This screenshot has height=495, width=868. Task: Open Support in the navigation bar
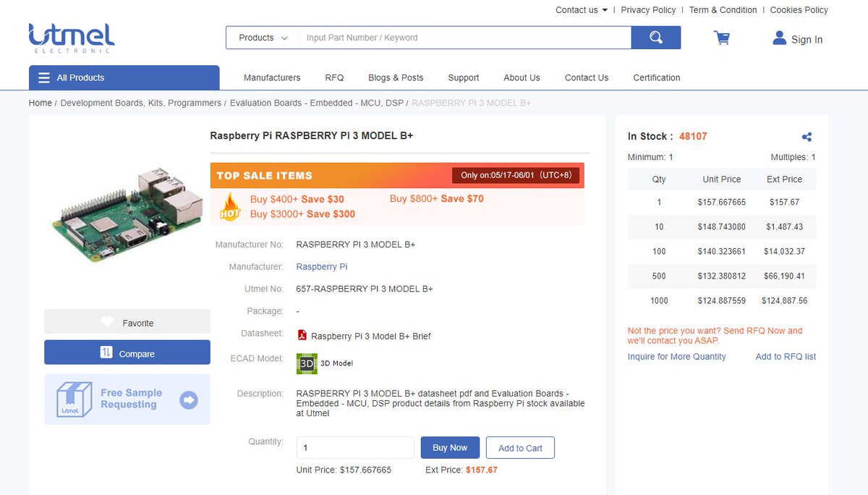464,77
